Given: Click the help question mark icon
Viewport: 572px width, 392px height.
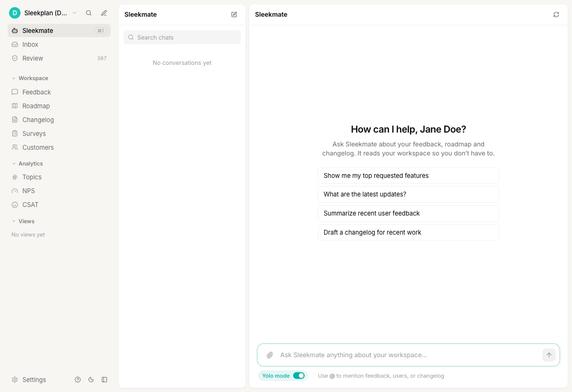Looking at the screenshot, I should coord(78,380).
